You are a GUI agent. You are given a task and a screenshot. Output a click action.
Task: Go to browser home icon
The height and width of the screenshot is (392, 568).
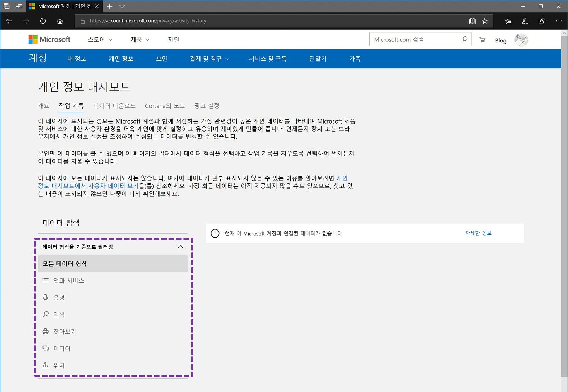coord(60,21)
